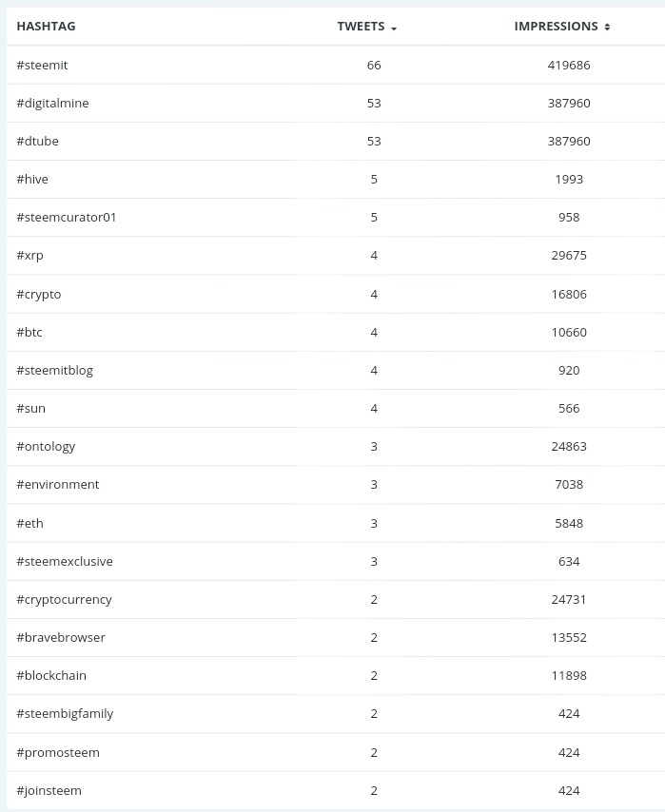Select the #xrp hashtag
This screenshot has height=812, width=665.
tap(29, 256)
